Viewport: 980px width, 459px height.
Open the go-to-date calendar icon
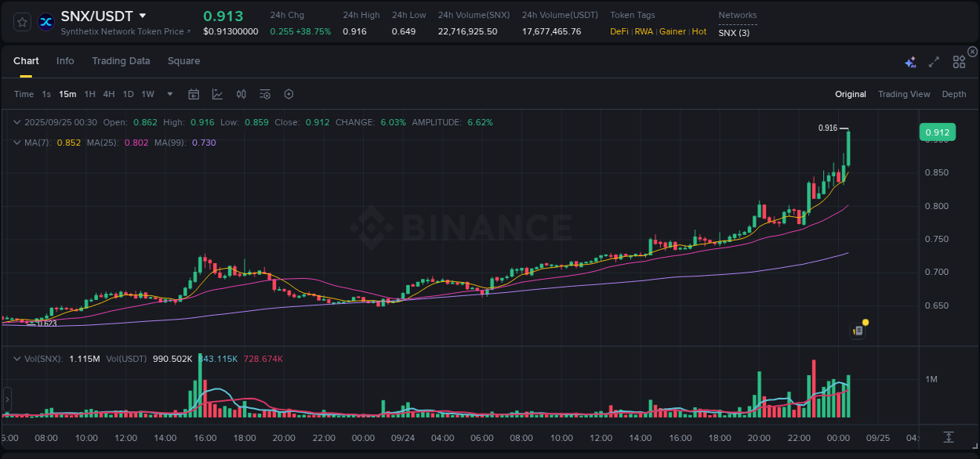(x=194, y=94)
